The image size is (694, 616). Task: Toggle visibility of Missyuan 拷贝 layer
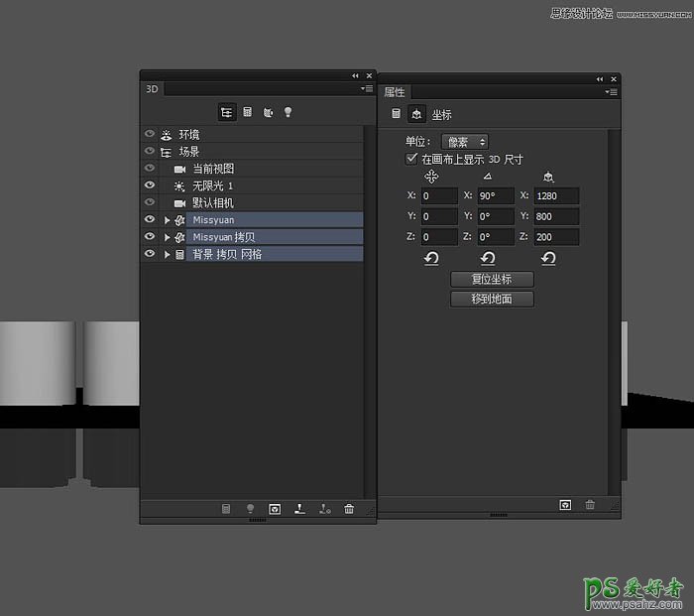click(x=150, y=237)
